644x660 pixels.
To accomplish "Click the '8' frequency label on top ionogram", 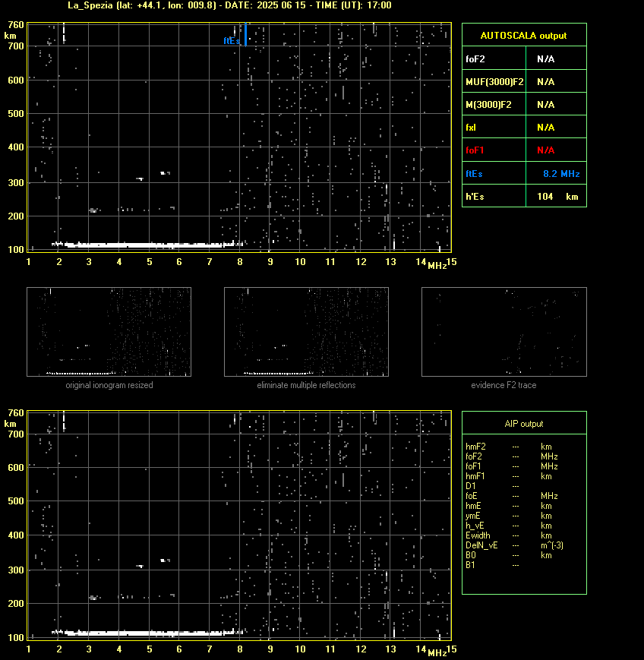I will tap(240, 262).
